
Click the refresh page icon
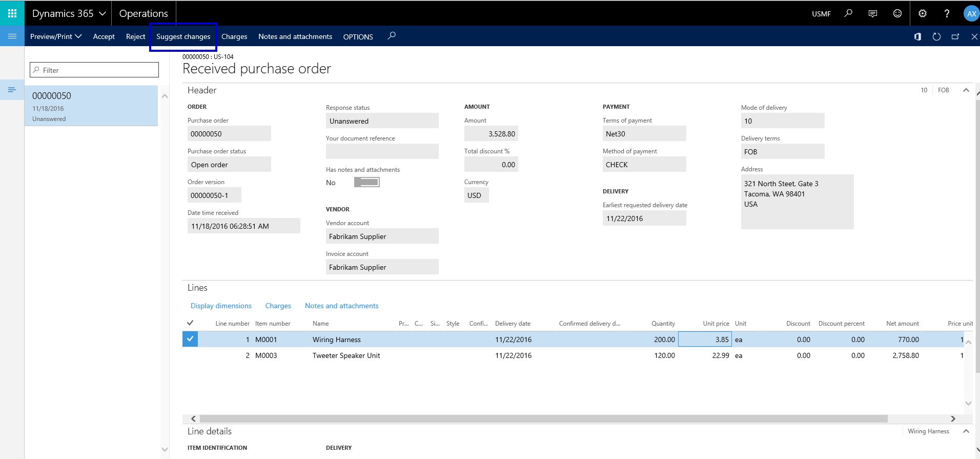(x=936, y=36)
